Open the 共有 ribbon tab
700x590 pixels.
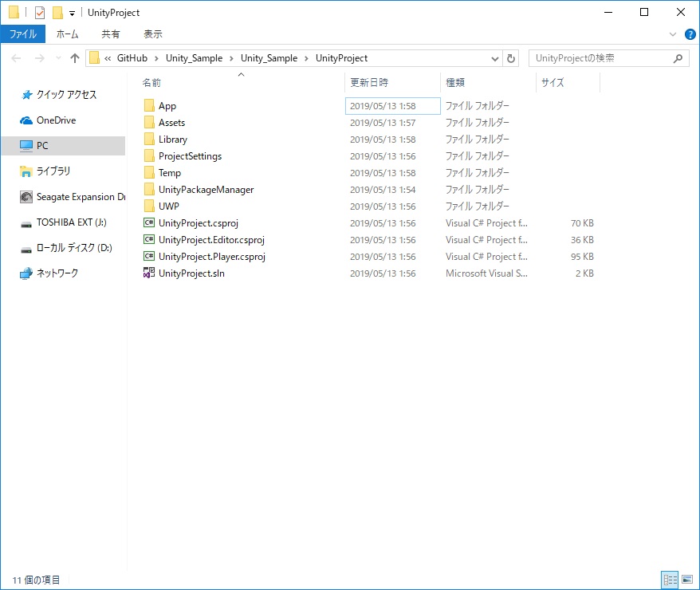point(110,34)
